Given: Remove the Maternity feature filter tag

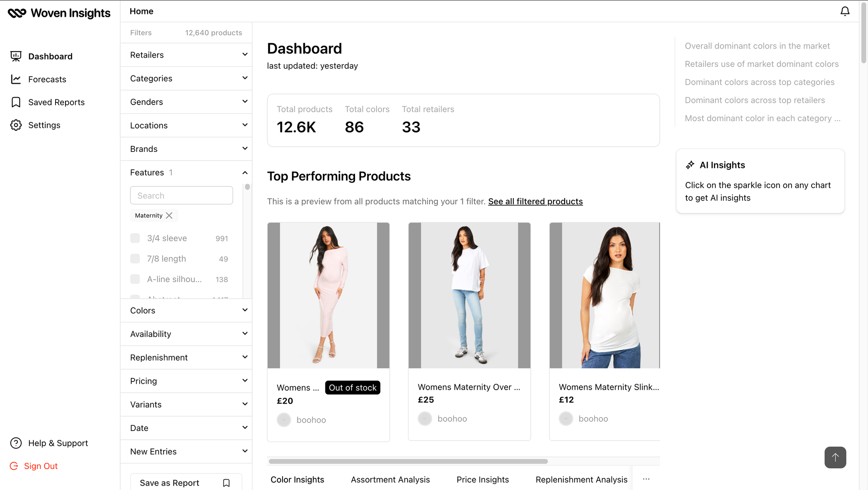Looking at the screenshot, I should [169, 215].
